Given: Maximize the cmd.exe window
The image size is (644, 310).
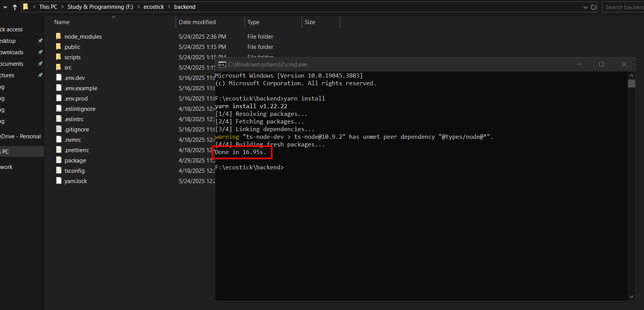Looking at the screenshot, I should pyautogui.click(x=602, y=64).
